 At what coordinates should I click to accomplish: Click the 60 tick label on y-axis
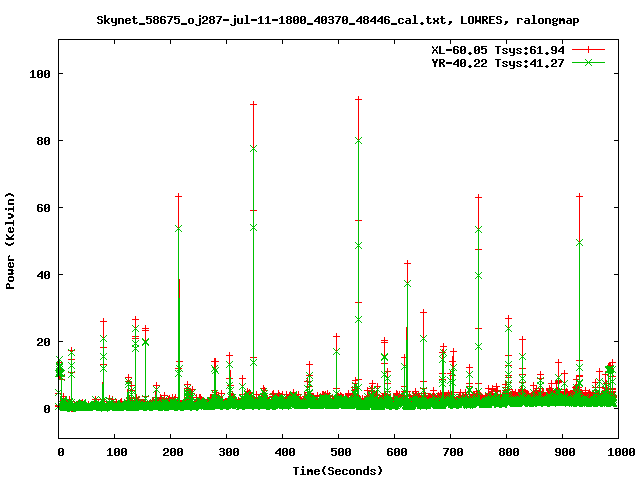45,208
